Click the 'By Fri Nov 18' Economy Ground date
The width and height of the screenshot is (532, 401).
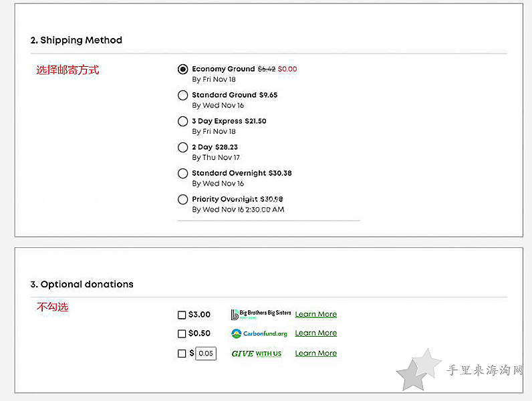tap(214, 80)
